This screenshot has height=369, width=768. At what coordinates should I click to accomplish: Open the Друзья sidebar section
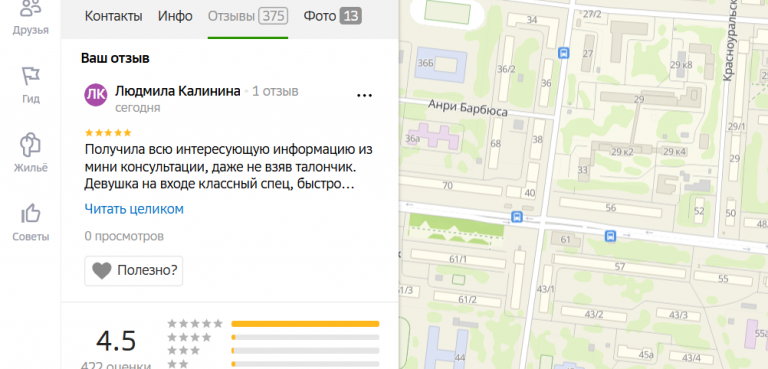[x=30, y=18]
